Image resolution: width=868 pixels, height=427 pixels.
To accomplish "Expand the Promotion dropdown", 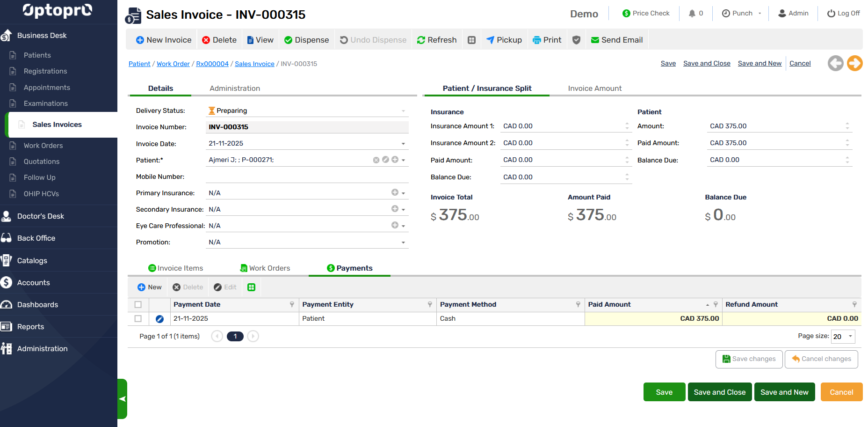I will [x=403, y=243].
